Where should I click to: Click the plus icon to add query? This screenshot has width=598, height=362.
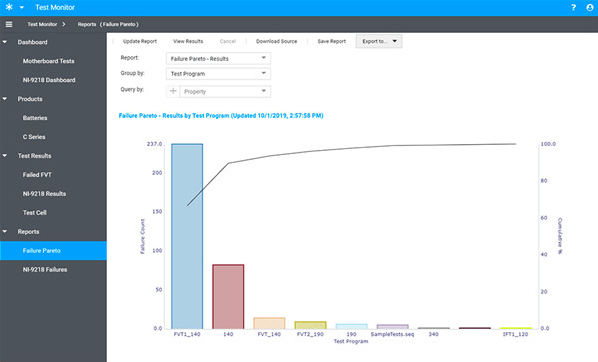173,91
